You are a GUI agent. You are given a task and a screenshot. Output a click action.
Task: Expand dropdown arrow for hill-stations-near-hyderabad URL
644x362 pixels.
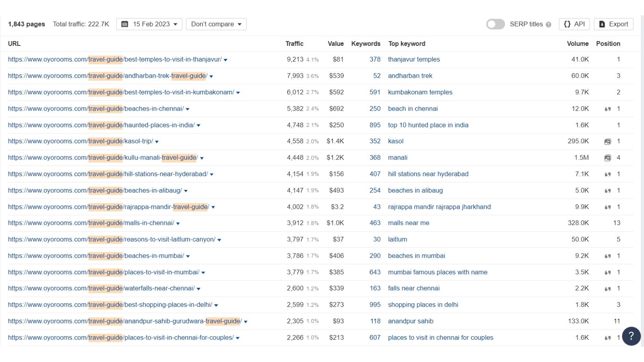point(212,175)
